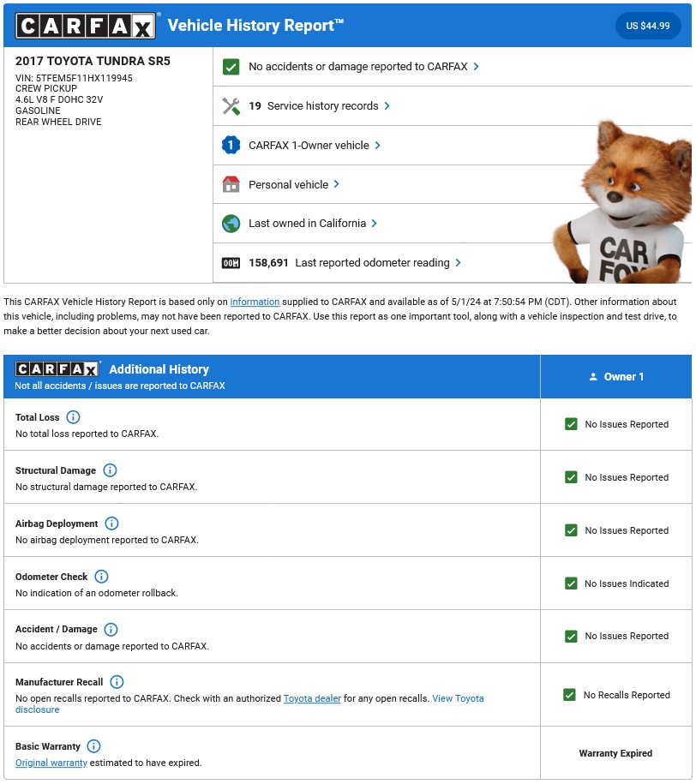Click the wrench and screwdriver service icon
The image size is (696, 784).
(x=231, y=106)
